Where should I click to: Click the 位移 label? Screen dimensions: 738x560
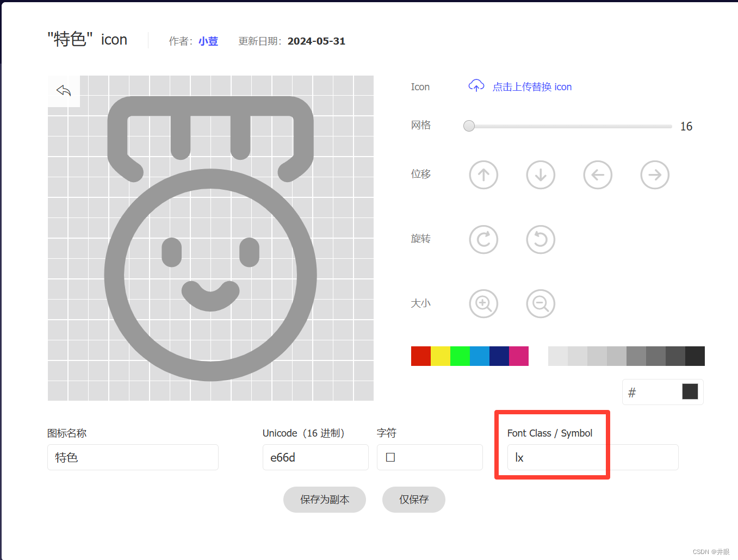tap(421, 174)
